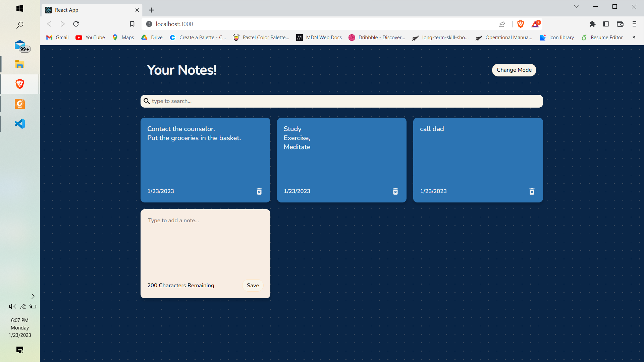Open the tab search dropdown
The image size is (644, 362).
click(x=576, y=6)
